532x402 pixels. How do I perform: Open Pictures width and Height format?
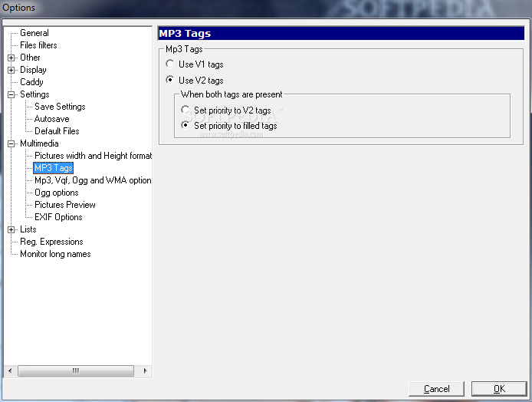pyautogui.click(x=93, y=156)
